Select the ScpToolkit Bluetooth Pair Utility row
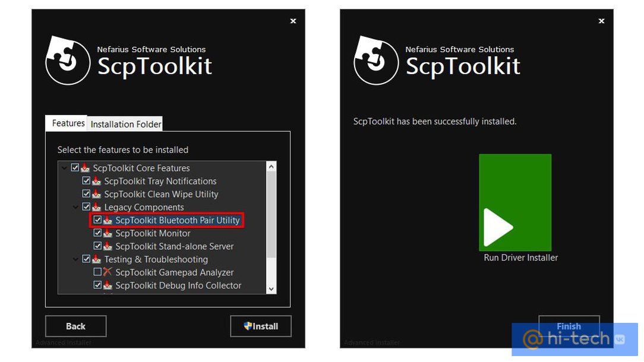The height and width of the screenshot is (362, 644). [x=166, y=220]
